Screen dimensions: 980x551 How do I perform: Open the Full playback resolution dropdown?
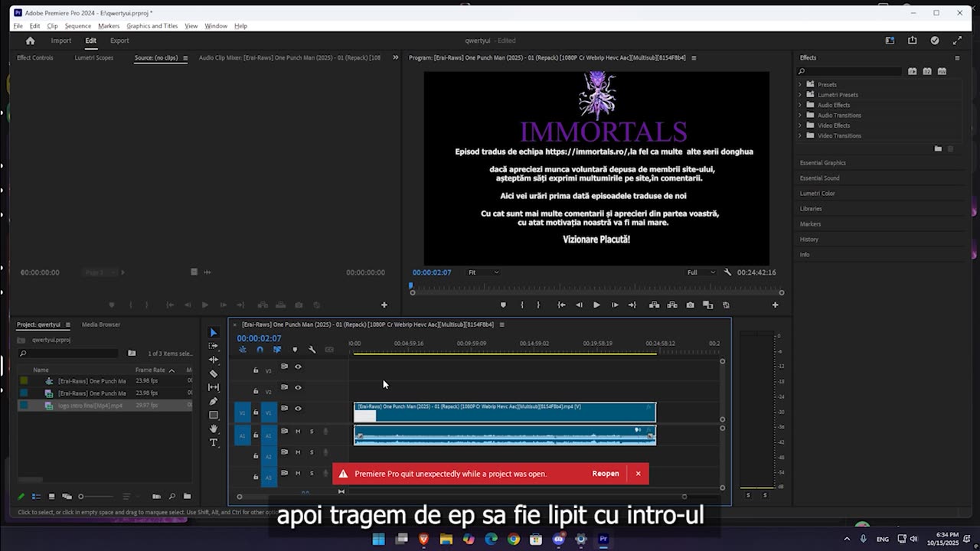701,272
